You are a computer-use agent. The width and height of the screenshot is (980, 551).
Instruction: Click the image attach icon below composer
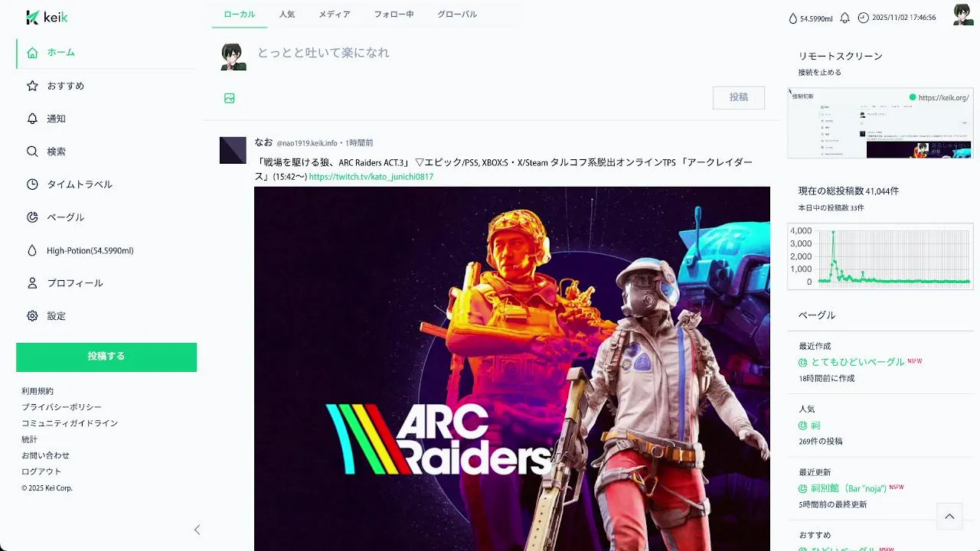230,98
